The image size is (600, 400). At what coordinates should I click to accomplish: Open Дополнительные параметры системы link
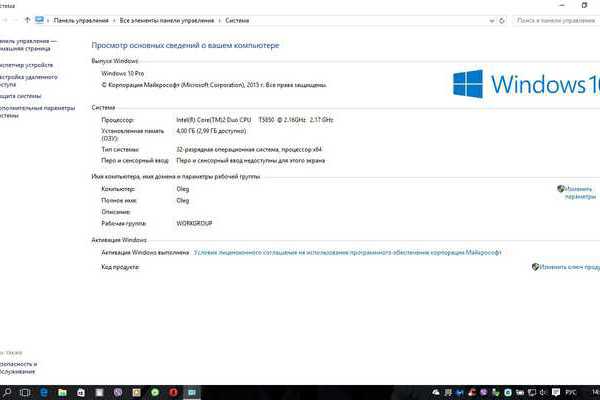pos(38,112)
